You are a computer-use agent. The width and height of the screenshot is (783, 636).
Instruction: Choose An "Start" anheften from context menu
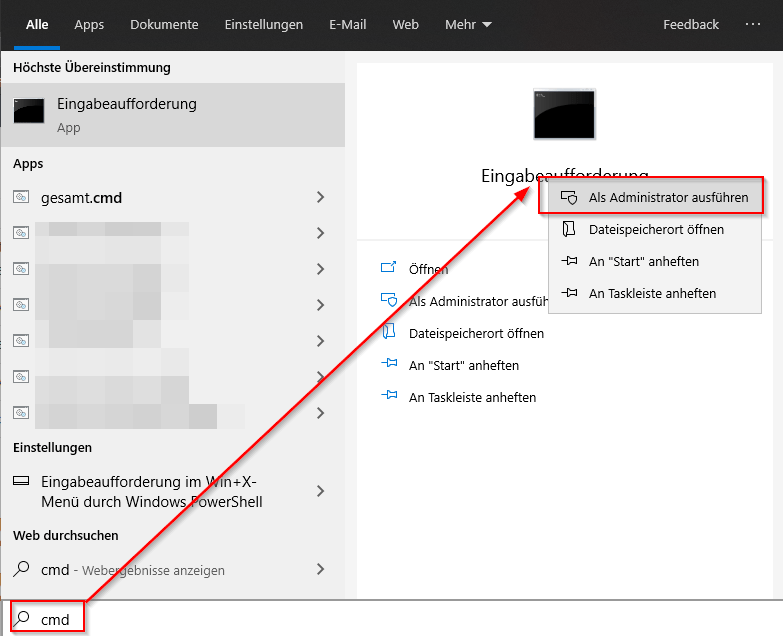(x=643, y=261)
